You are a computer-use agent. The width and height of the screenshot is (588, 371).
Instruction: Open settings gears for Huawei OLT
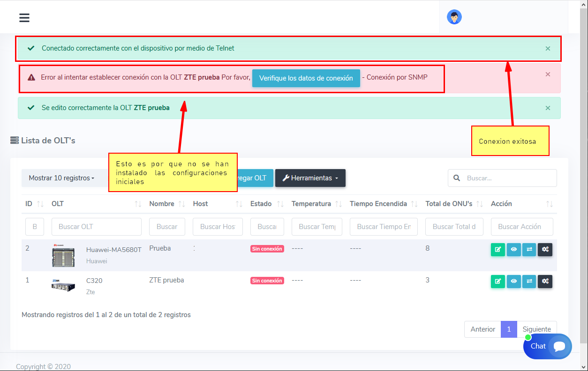[x=545, y=250]
